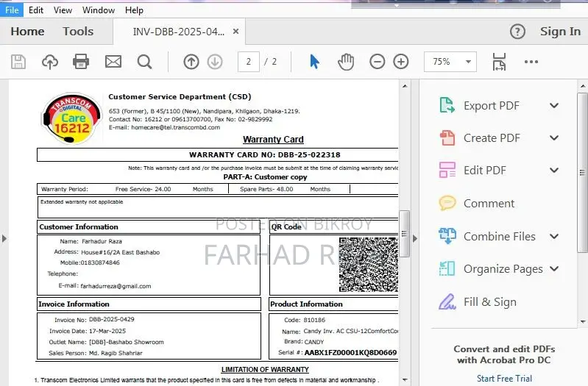Zoom out with the minus icon
This screenshot has height=386, width=588.
tap(378, 62)
